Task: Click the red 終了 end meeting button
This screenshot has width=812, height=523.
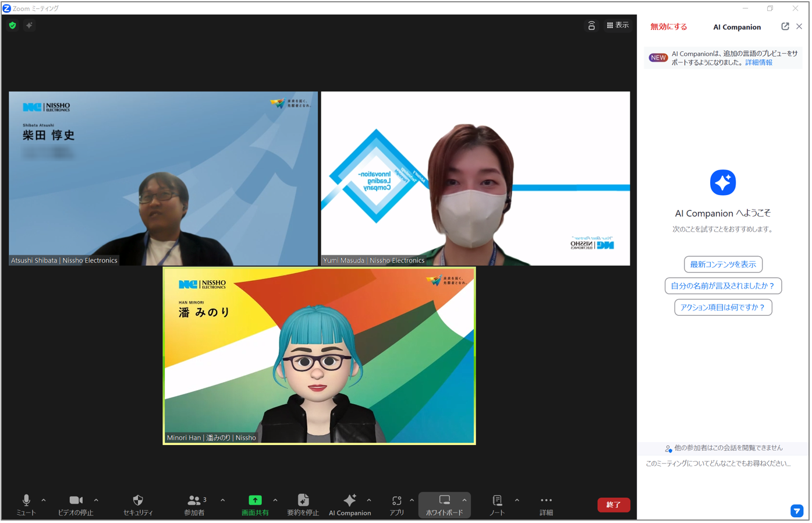Action: click(x=614, y=505)
